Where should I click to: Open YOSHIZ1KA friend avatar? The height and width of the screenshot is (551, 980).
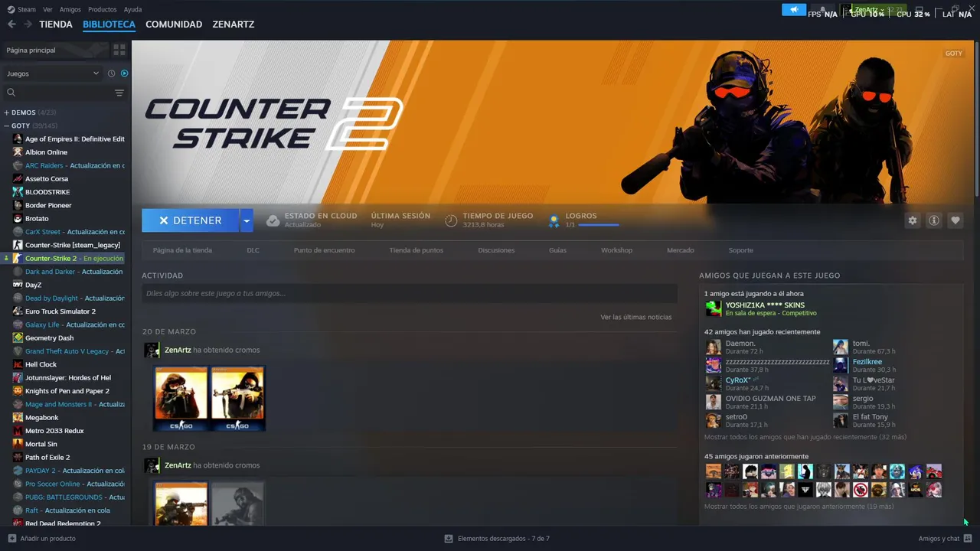tap(713, 308)
